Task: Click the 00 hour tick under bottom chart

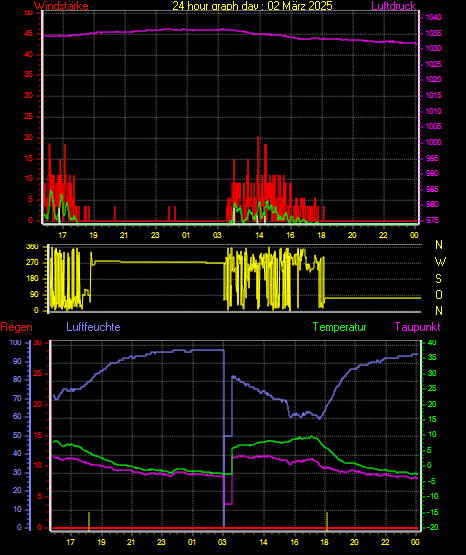Action: tap(415, 542)
